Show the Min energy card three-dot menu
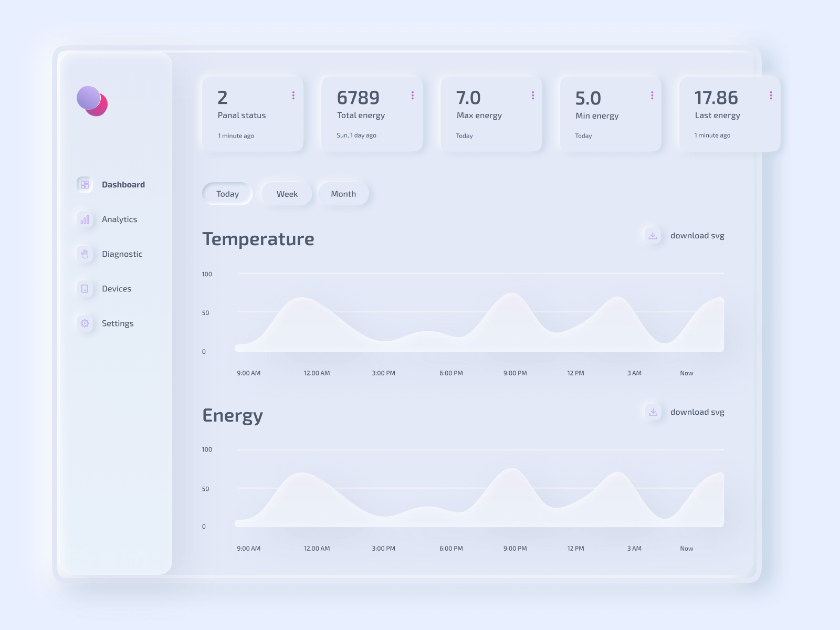This screenshot has height=630, width=840. pos(652,95)
